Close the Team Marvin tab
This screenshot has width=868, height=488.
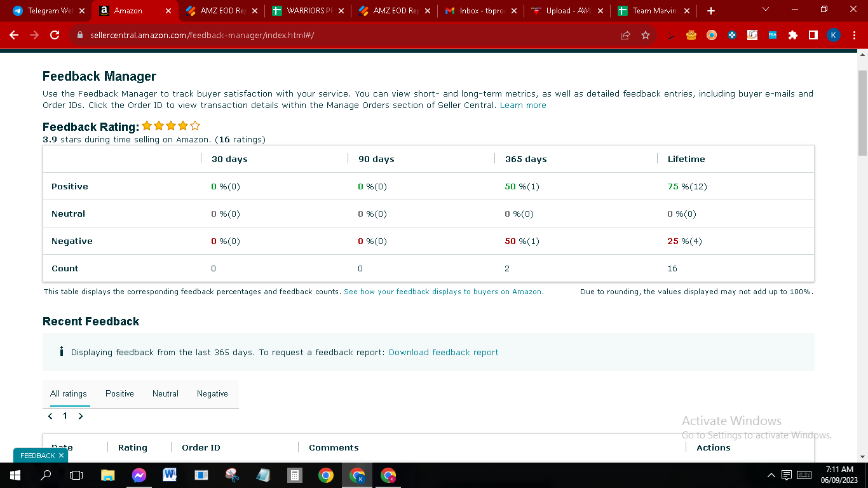[686, 11]
